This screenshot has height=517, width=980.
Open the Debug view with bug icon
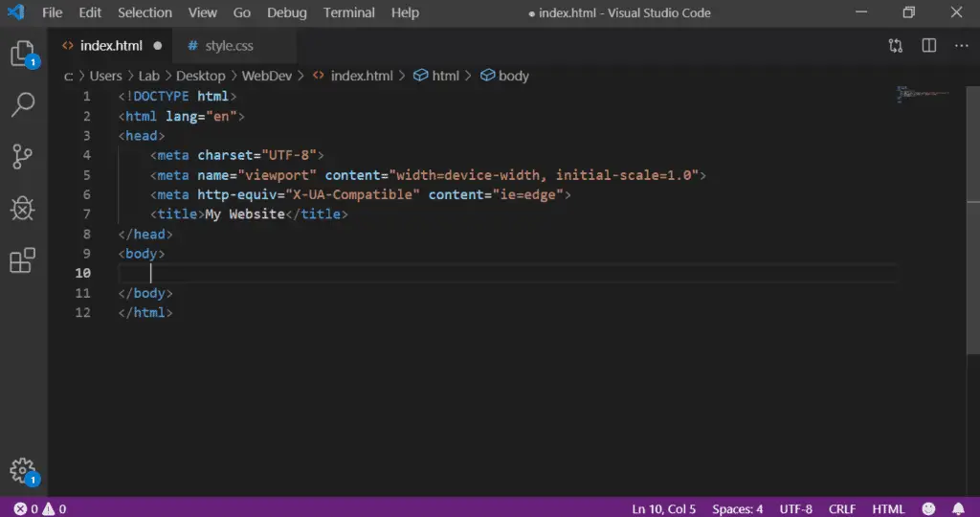[23, 208]
